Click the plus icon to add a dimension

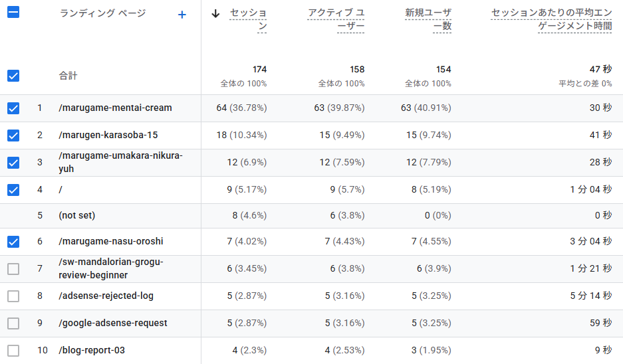[x=182, y=15]
